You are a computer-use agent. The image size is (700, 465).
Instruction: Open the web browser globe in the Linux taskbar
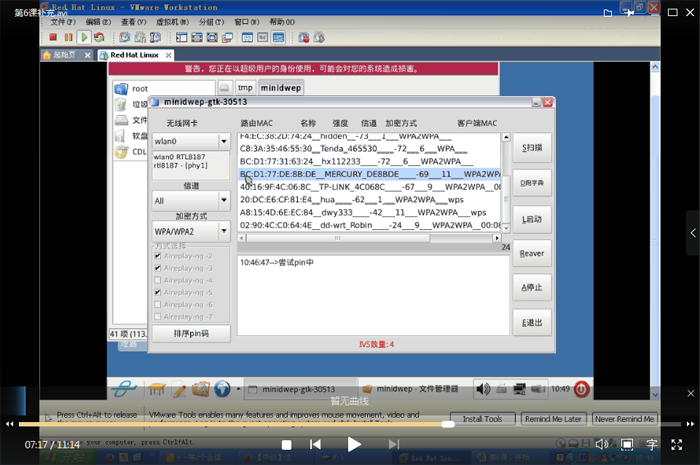(x=222, y=389)
